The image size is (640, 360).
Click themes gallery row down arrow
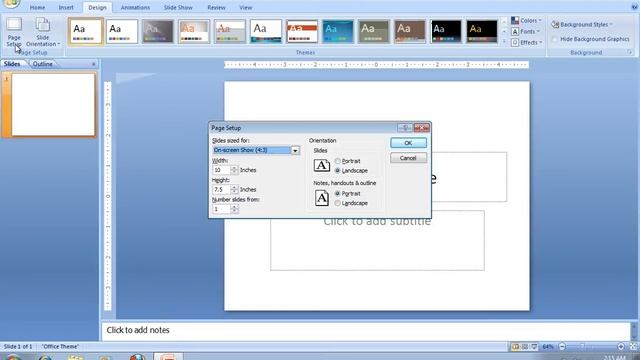tap(504, 31)
